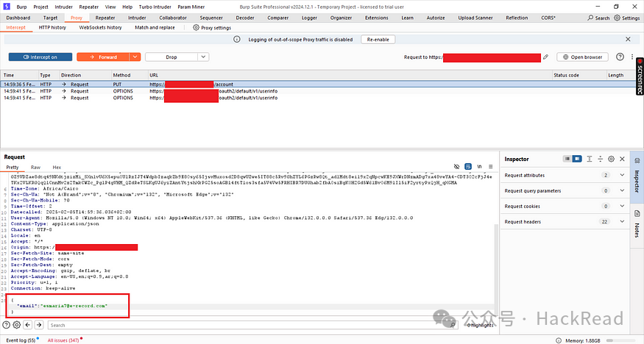The height and width of the screenshot is (344, 644).
Task: Expand Request headers section
Action: [622, 222]
